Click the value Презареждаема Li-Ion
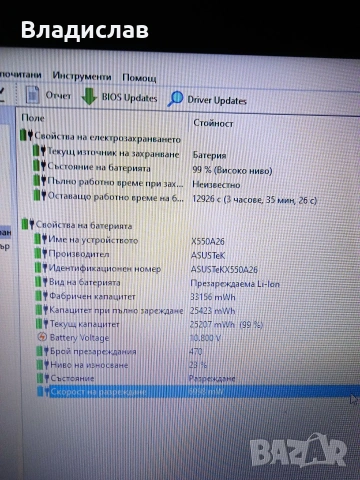This screenshot has width=360, height=480. point(235,284)
